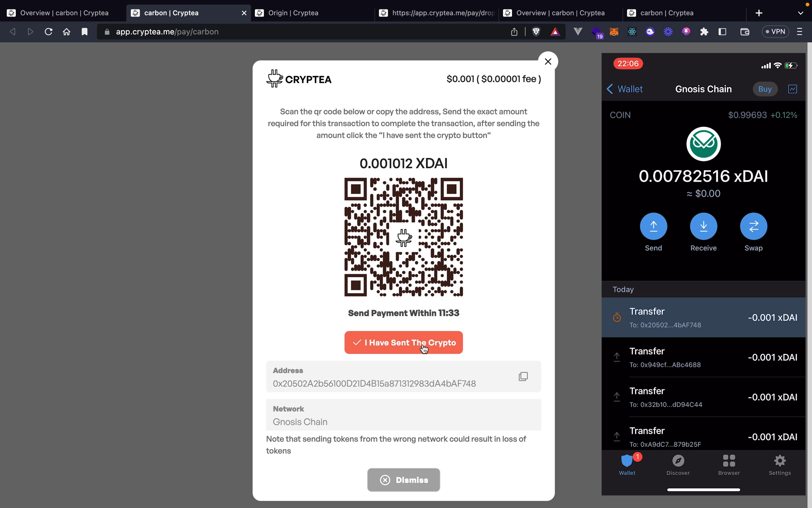812x508 pixels.
Task: Tap the Send button in the wallet
Action: tap(653, 226)
